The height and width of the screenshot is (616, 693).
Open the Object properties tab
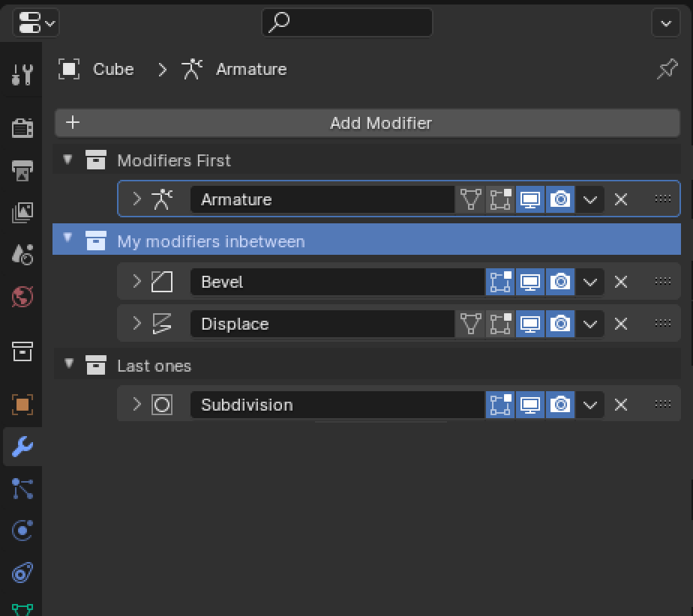(22, 405)
